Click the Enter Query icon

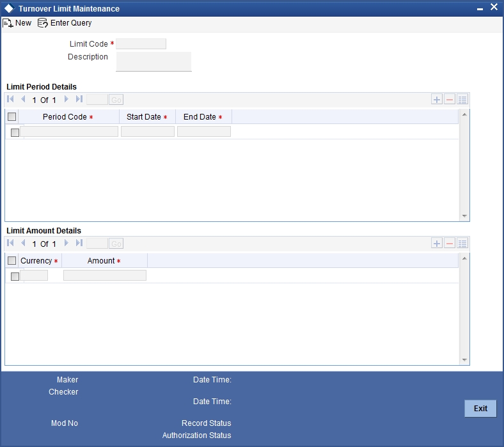tap(42, 23)
